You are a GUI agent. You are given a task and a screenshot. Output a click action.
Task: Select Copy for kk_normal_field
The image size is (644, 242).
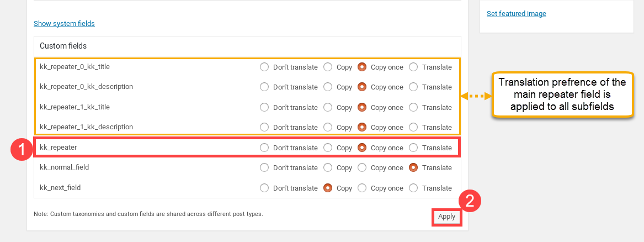tap(328, 167)
